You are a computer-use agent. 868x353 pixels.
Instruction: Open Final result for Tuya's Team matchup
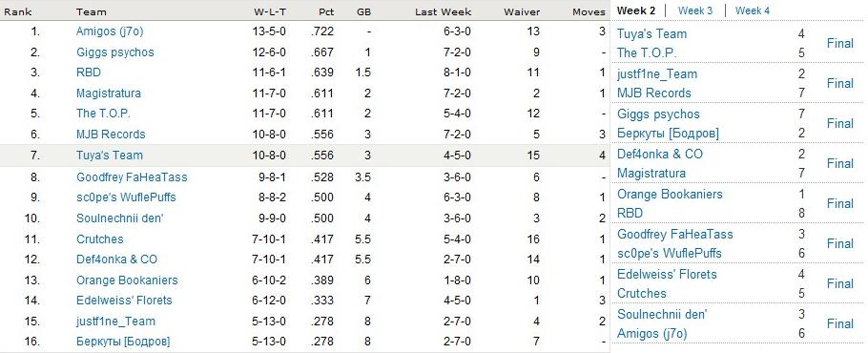[x=839, y=43]
